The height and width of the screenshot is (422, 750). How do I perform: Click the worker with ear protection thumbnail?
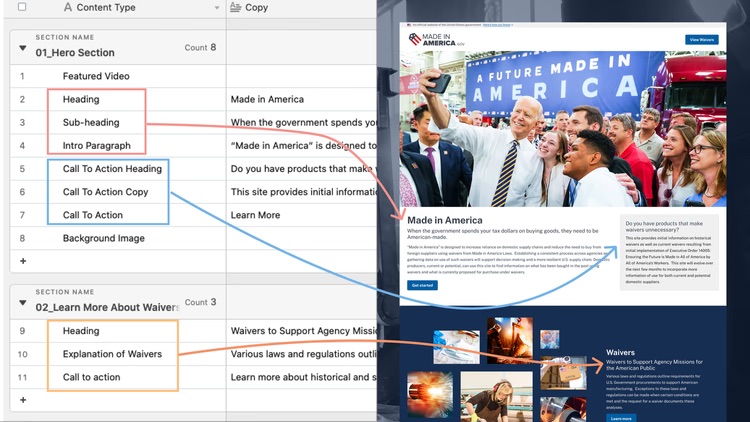(496, 397)
